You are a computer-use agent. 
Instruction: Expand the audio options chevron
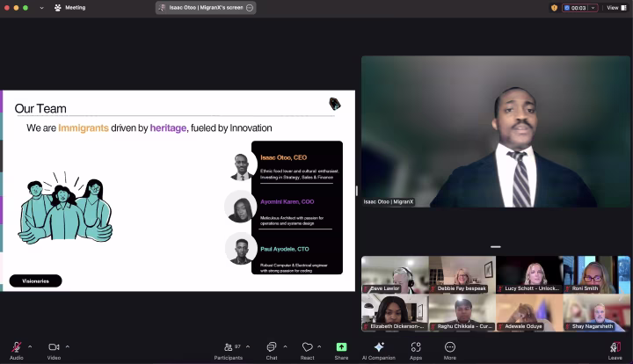coord(30,346)
